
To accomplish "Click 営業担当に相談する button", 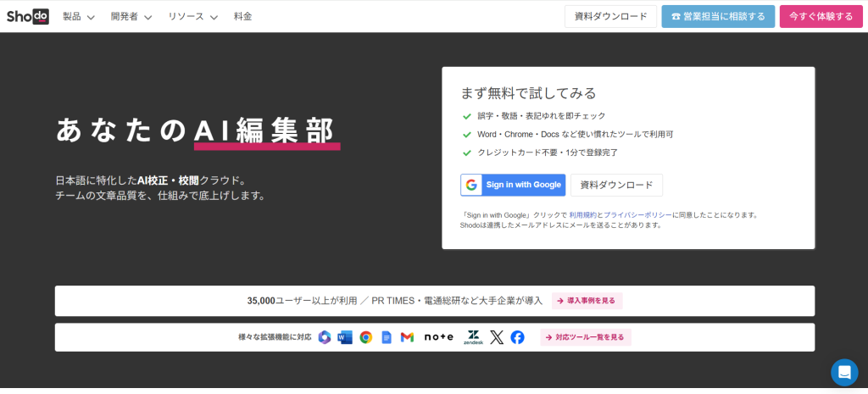I will point(718,16).
